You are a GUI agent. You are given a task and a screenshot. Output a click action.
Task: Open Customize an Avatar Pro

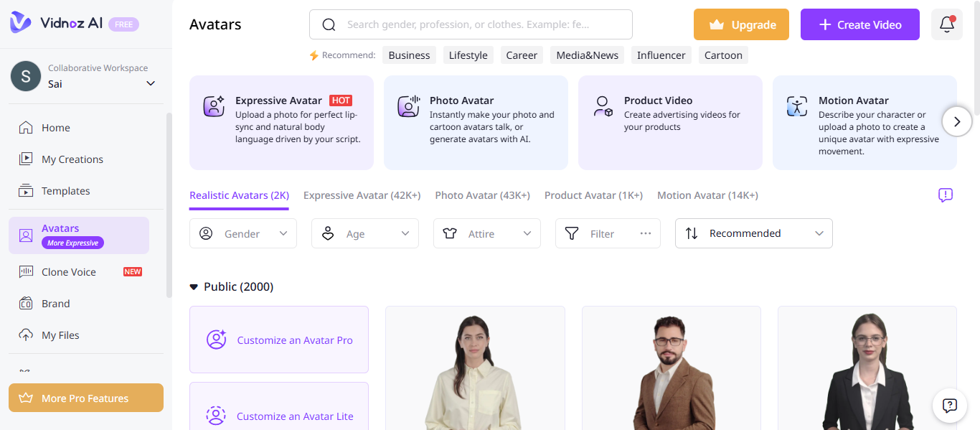click(x=279, y=340)
